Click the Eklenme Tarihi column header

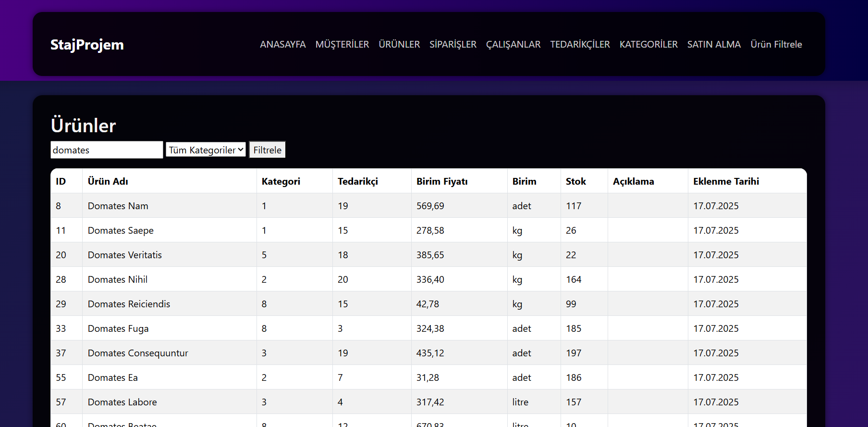(726, 181)
